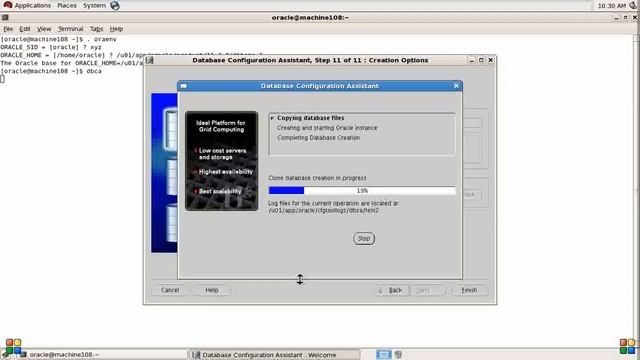Open the System menu in top panel
Viewport: 640px width, 360px height.
[x=94, y=5]
